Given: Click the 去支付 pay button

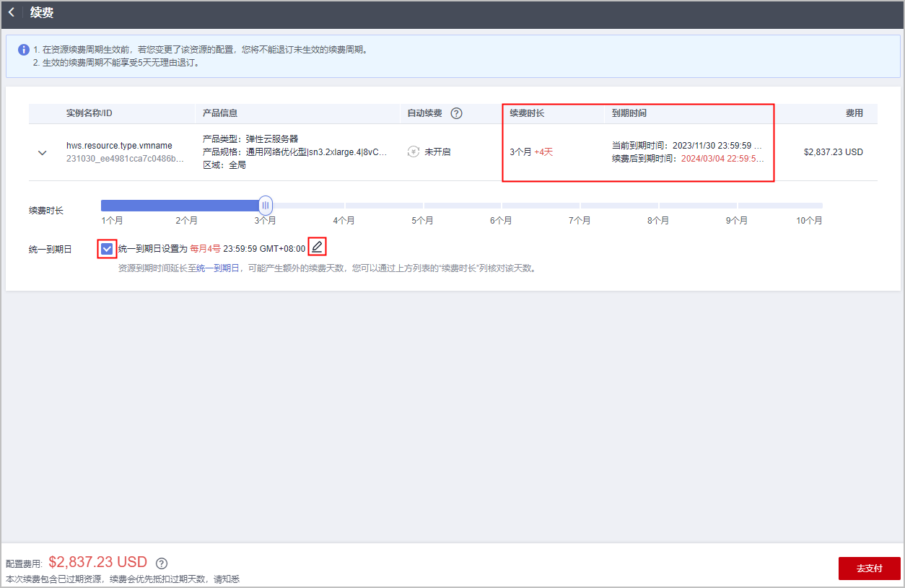Looking at the screenshot, I should click(x=870, y=569).
